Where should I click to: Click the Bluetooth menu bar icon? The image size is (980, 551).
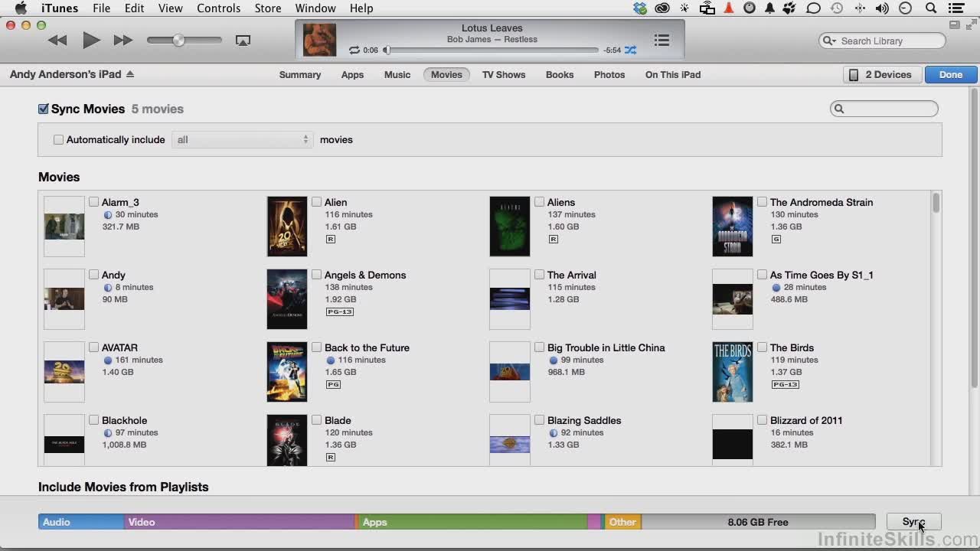[x=860, y=8]
